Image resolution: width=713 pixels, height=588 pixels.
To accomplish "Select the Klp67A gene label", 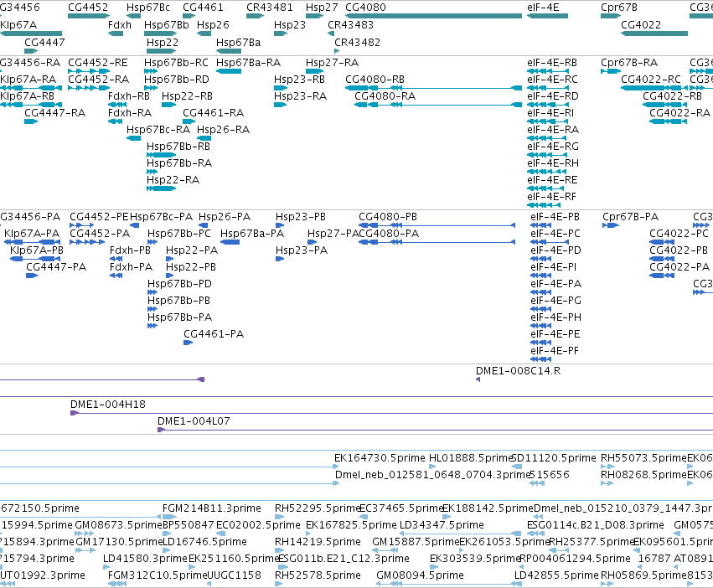I will tap(18, 25).
